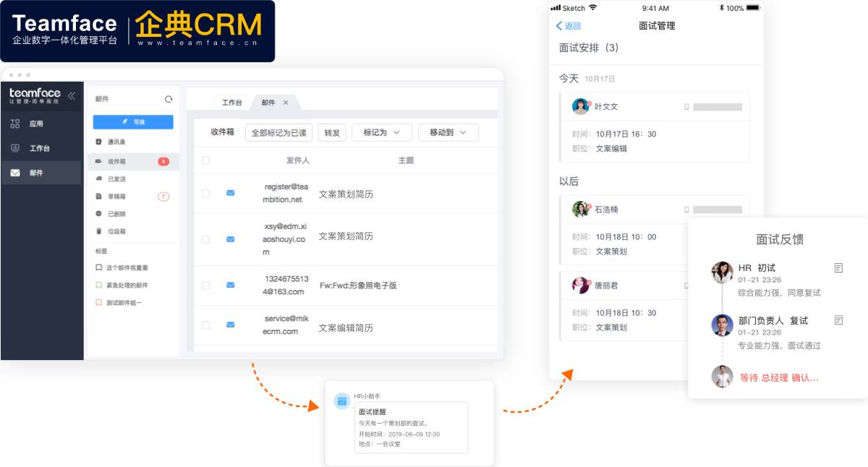Open the 标记为 dropdown
Image resolution: width=868 pixels, height=467 pixels.
382,132
